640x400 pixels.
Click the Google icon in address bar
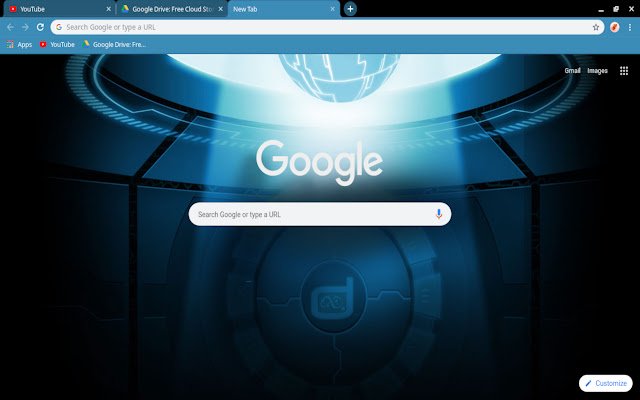[x=59, y=27]
